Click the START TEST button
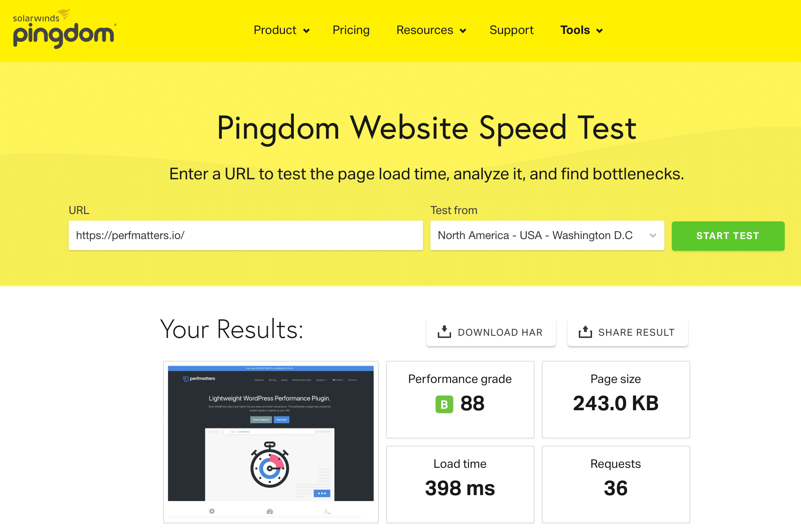 click(x=728, y=236)
